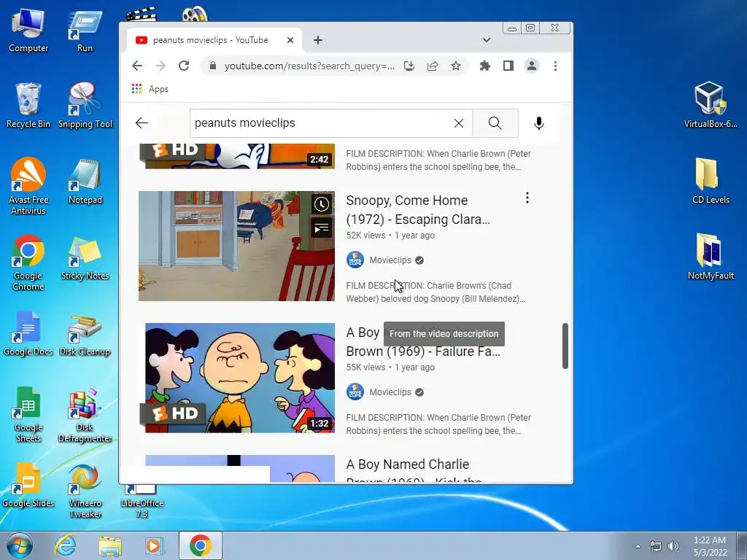Screen dimensions: 747x560
Task: Open the three-dot menu for Snoopy, Come Home
Action: pos(527,198)
